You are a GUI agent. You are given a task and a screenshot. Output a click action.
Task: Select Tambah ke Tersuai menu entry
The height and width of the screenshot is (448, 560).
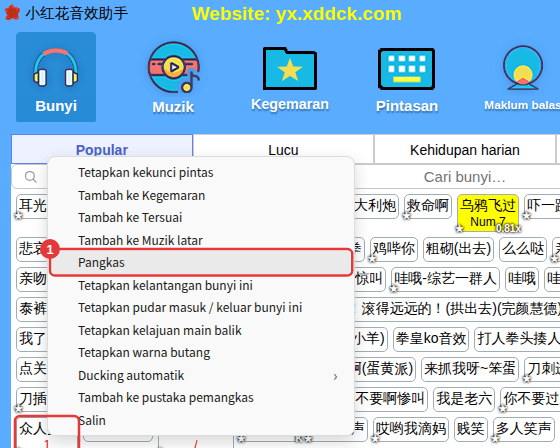click(130, 218)
